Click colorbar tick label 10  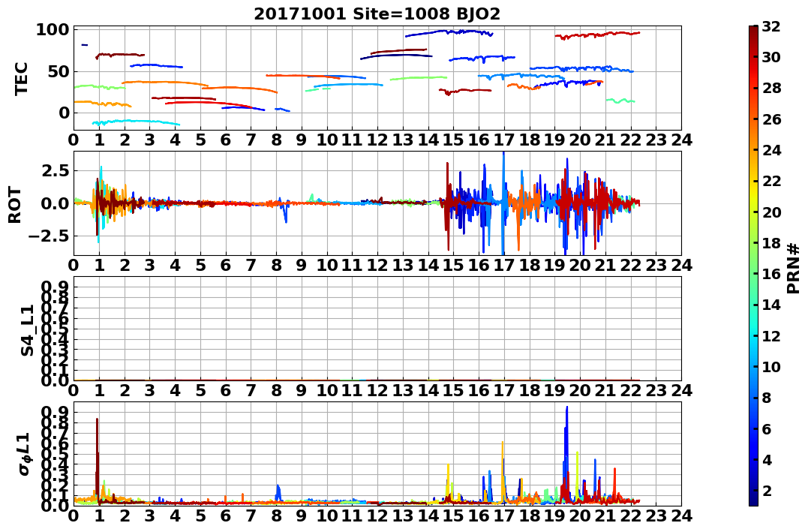point(771,366)
